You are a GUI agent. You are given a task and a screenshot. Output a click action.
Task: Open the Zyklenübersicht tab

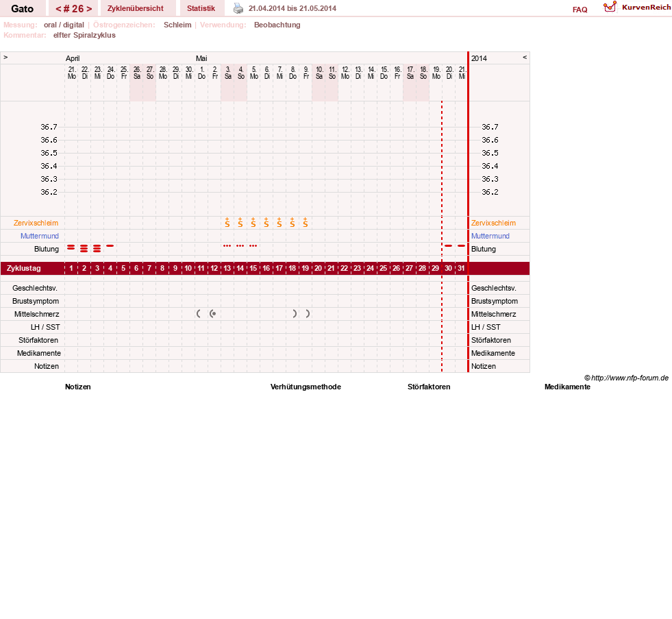[136, 8]
